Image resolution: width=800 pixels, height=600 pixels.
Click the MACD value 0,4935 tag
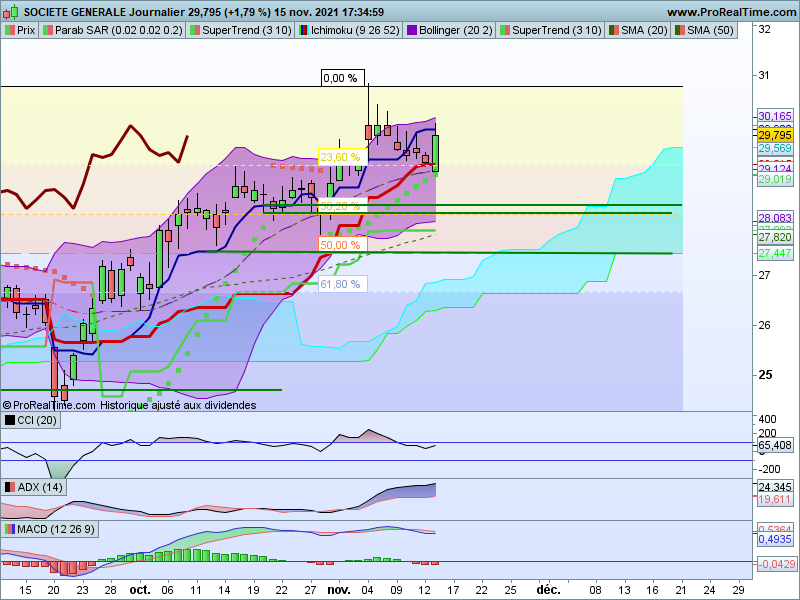(774, 539)
